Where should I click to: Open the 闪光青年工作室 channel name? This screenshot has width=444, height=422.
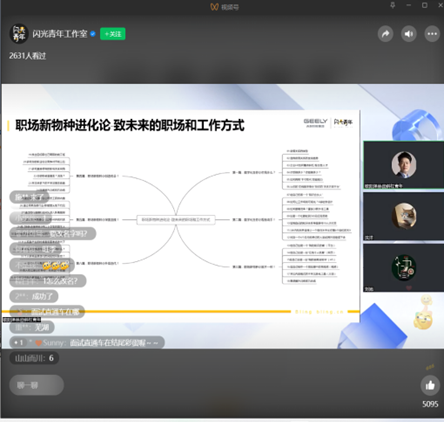(60, 34)
